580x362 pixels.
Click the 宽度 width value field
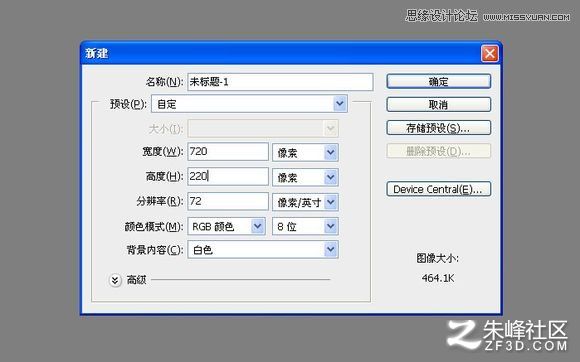(x=228, y=152)
